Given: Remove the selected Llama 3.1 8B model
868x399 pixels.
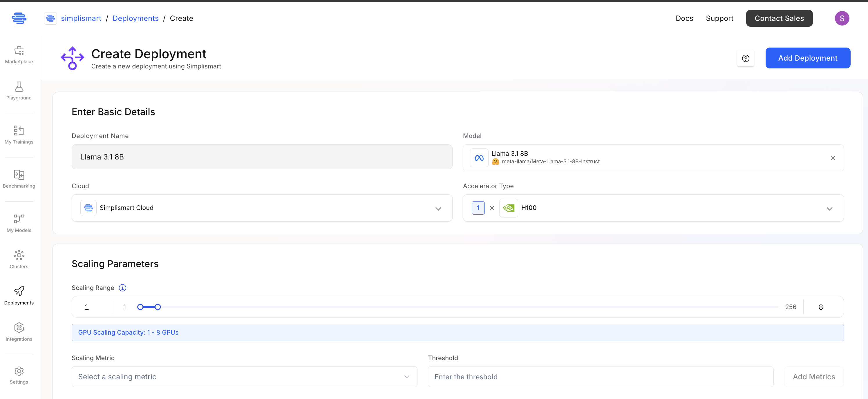Looking at the screenshot, I should click(x=833, y=158).
